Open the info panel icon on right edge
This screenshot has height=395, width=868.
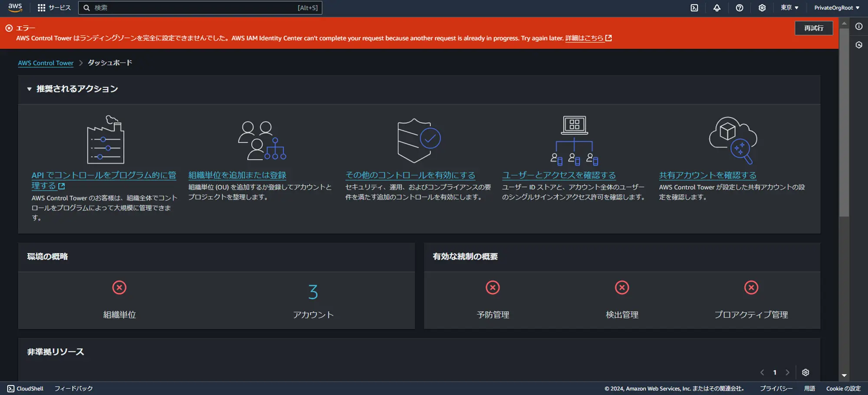859,26
